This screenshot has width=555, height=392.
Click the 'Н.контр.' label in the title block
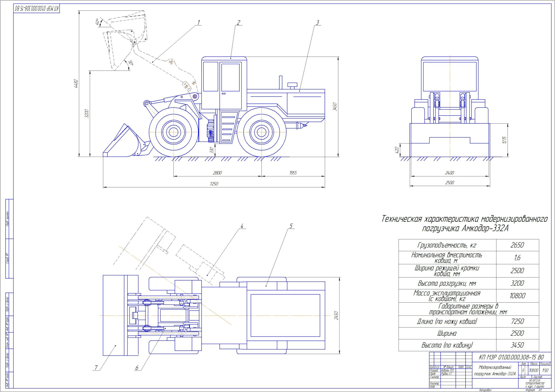point(435,384)
